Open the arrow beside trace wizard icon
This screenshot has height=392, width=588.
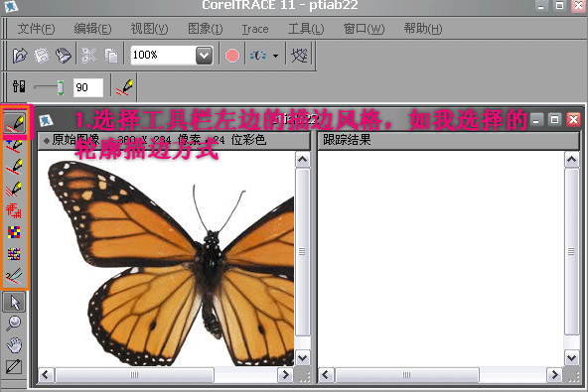tap(276, 57)
